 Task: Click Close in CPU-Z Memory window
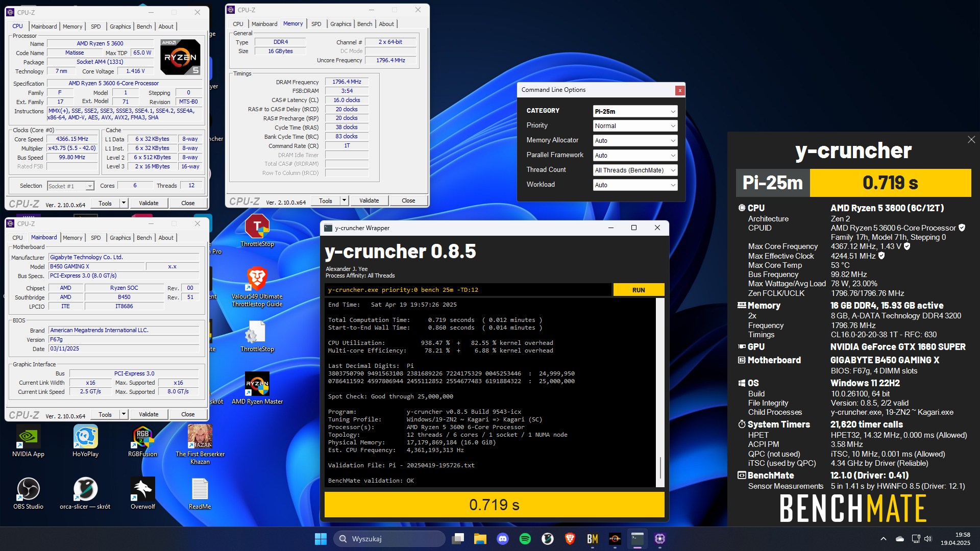(408, 201)
